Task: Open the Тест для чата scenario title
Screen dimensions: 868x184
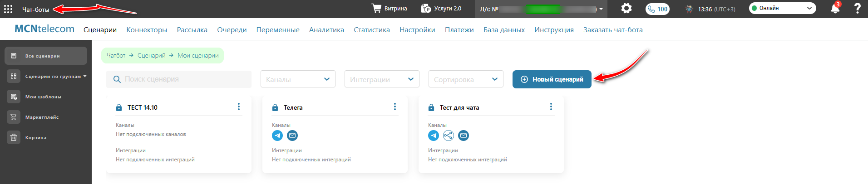Action: (459, 107)
